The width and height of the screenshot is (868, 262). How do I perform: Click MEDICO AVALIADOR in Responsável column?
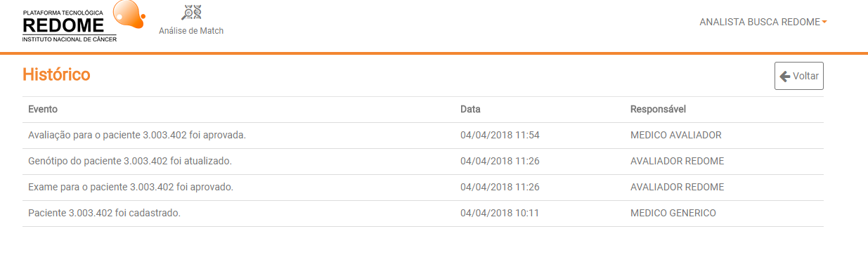tap(676, 136)
